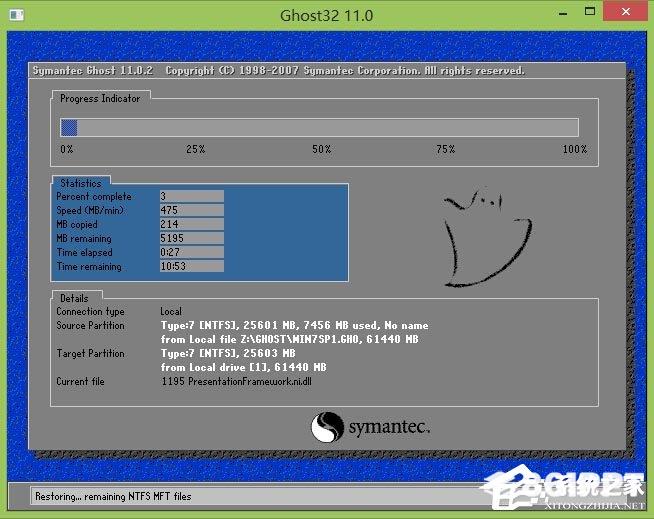654x519 pixels.
Task: Click the 'Ghost32 11.0' window title
Action: 327,16
